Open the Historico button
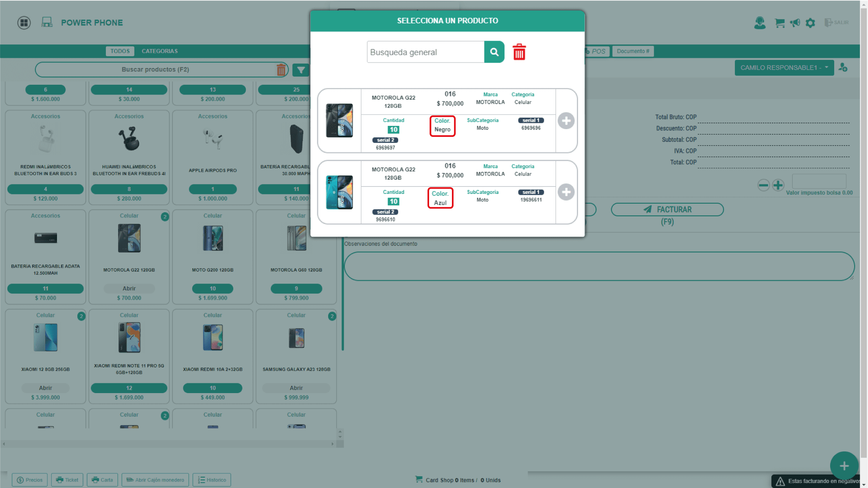Viewport: 868px width, 488px height. 212,480
